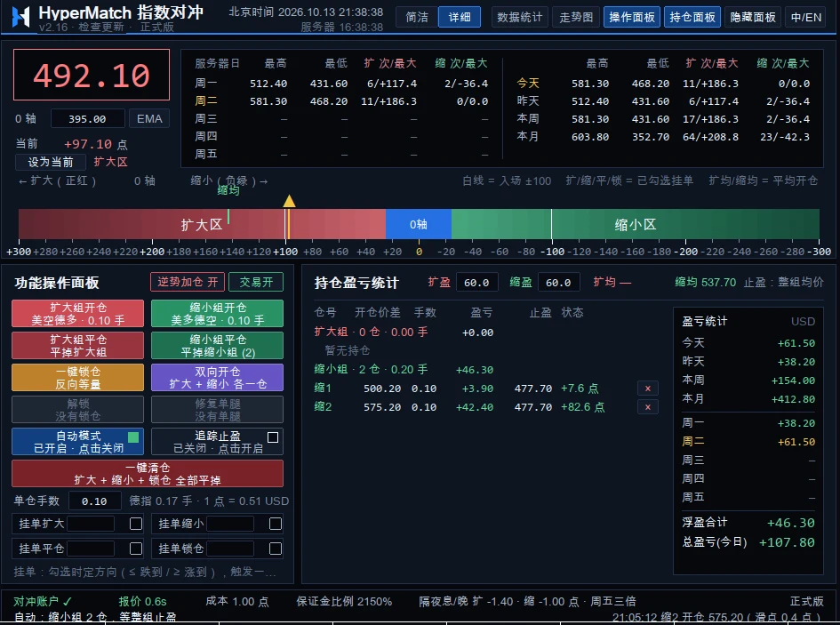Click the 修复单腿 button
The height and width of the screenshot is (625, 840).
tap(217, 410)
